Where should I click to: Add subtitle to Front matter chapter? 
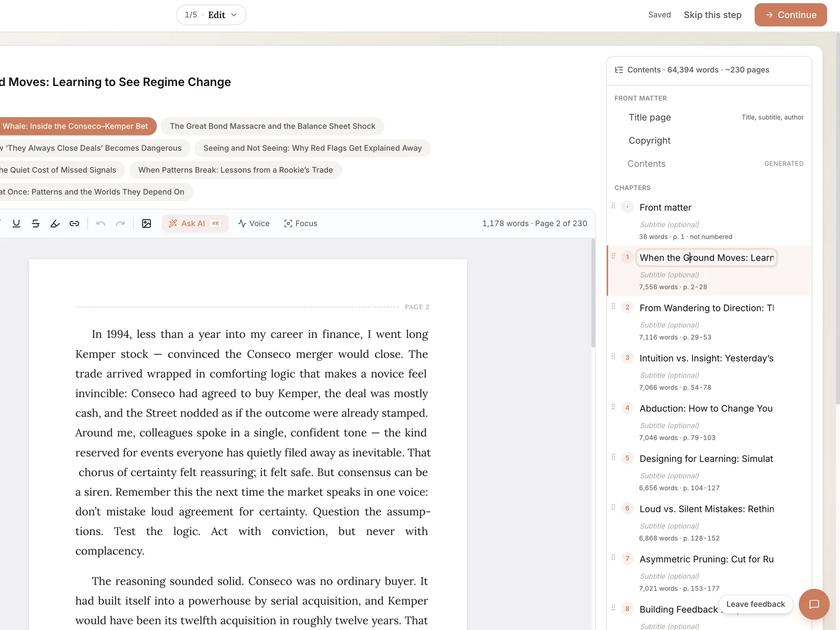tap(669, 225)
